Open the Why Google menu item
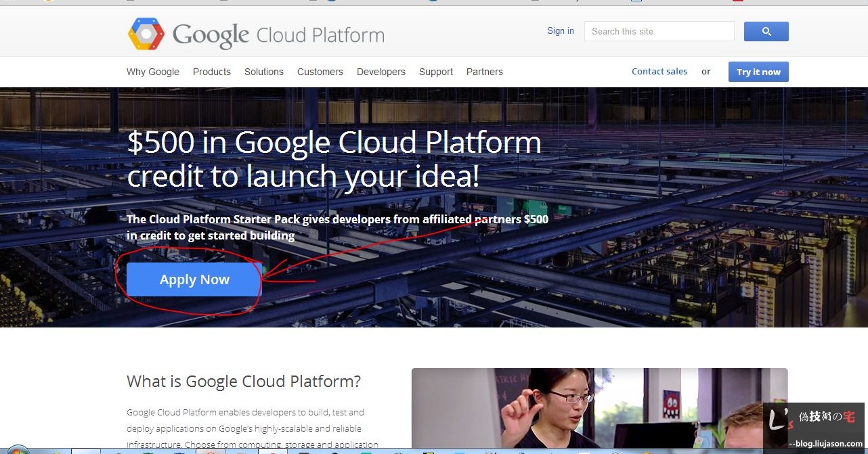 pos(153,72)
